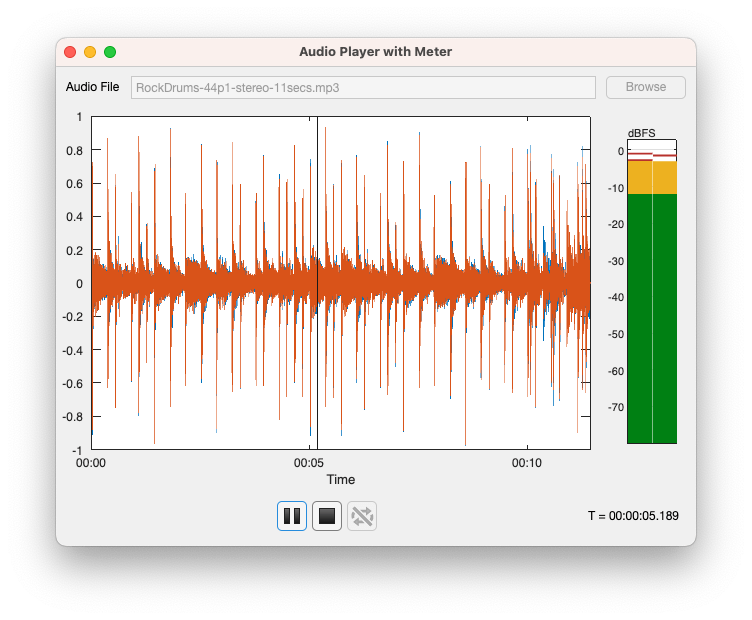Click the audio file name field
This screenshot has width=752, height=620.
click(x=363, y=87)
